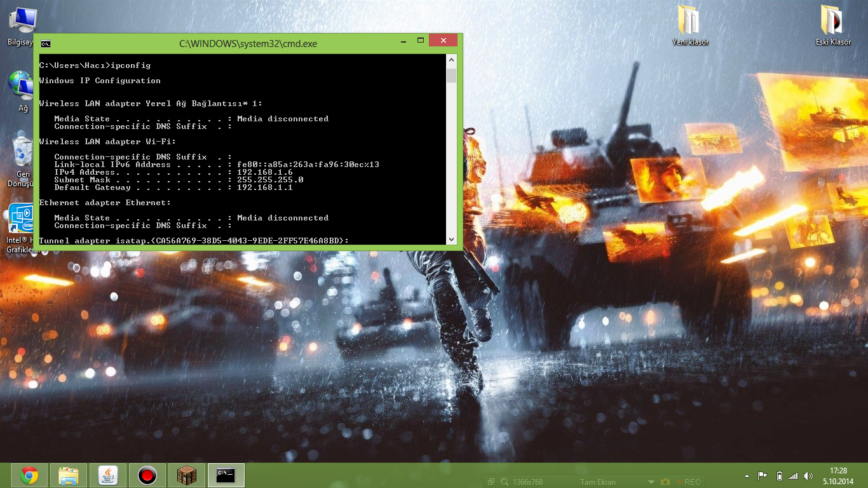This screenshot has height=488, width=868.
Task: Minimize the cmd.exe window
Action: click(x=404, y=41)
